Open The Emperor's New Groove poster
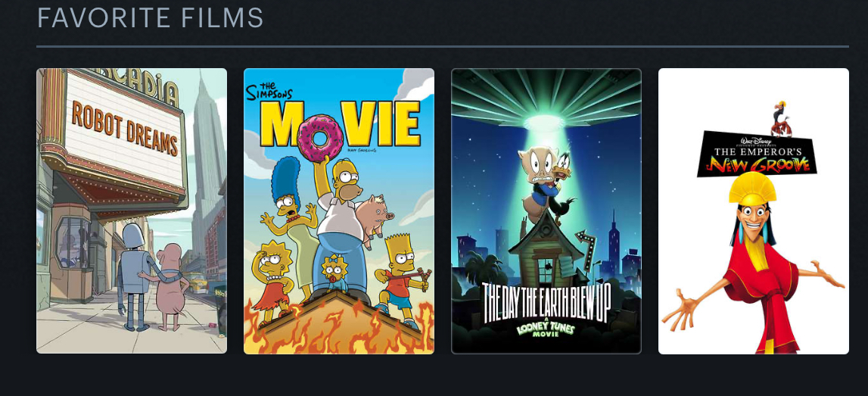The height and width of the screenshot is (396, 868). (754, 210)
